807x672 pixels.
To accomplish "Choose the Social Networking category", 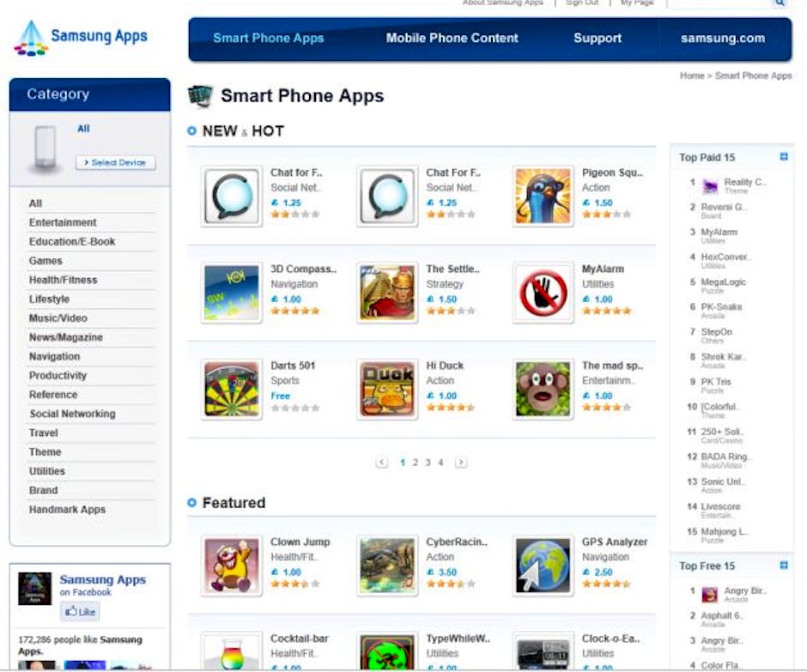I will pos(72,414).
